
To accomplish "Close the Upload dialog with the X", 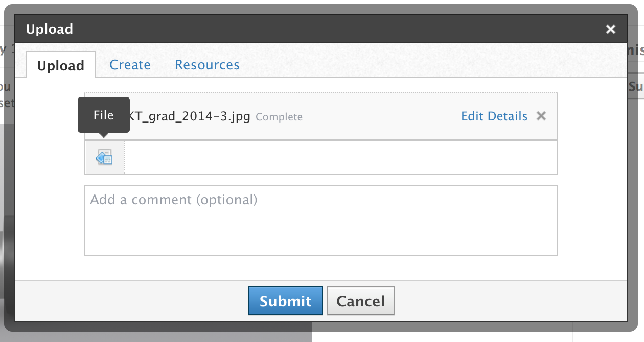I will [x=610, y=29].
